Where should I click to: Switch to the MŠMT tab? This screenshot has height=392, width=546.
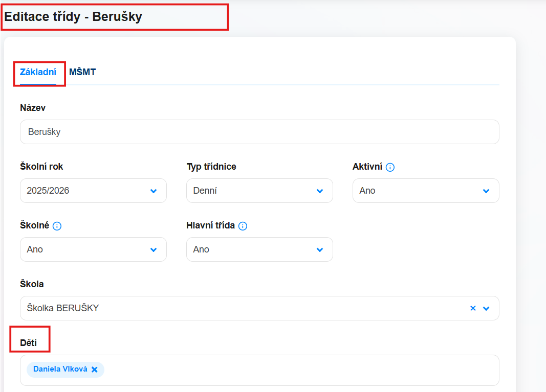coord(82,72)
